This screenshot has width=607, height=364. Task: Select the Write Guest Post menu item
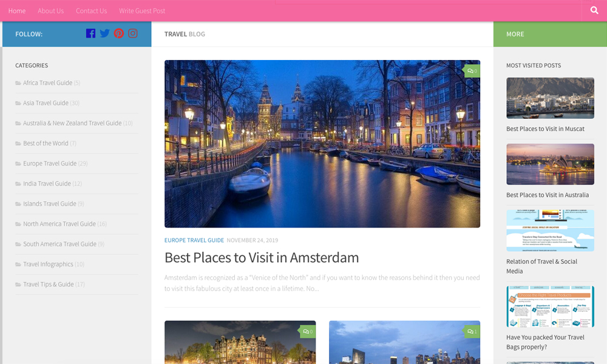(142, 11)
